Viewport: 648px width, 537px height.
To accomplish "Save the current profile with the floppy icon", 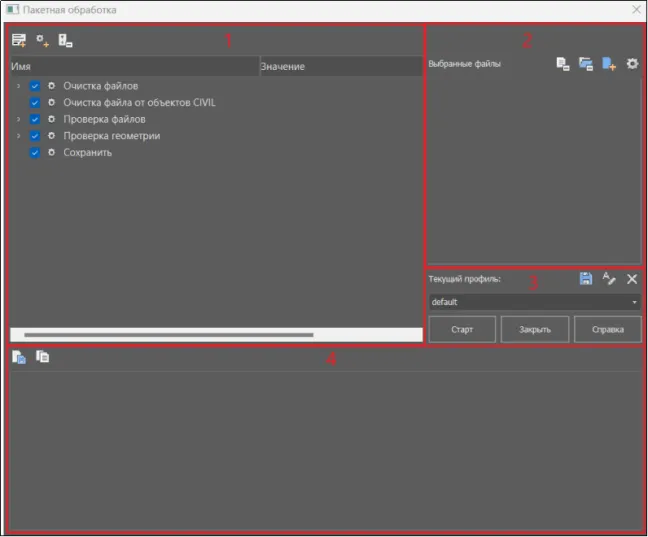I will tap(586, 279).
